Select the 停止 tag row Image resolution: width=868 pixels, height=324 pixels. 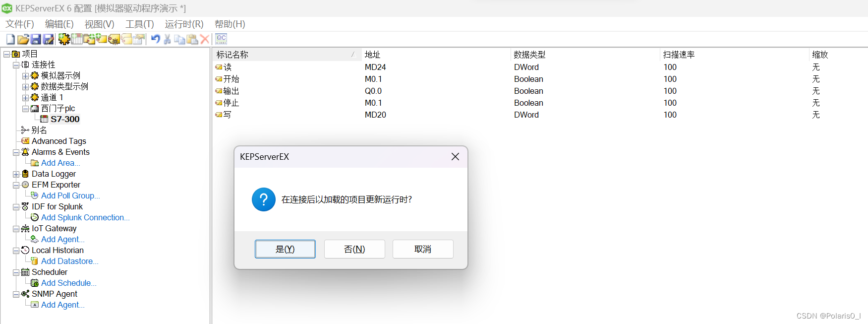pyautogui.click(x=540, y=103)
